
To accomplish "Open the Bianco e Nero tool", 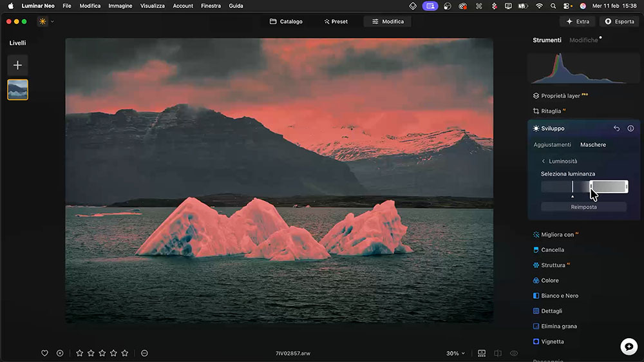I will (x=555, y=296).
